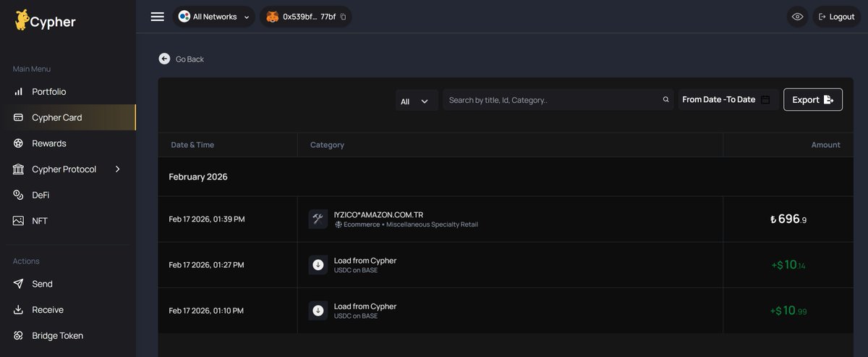Open the hamburger menu

coord(157,17)
